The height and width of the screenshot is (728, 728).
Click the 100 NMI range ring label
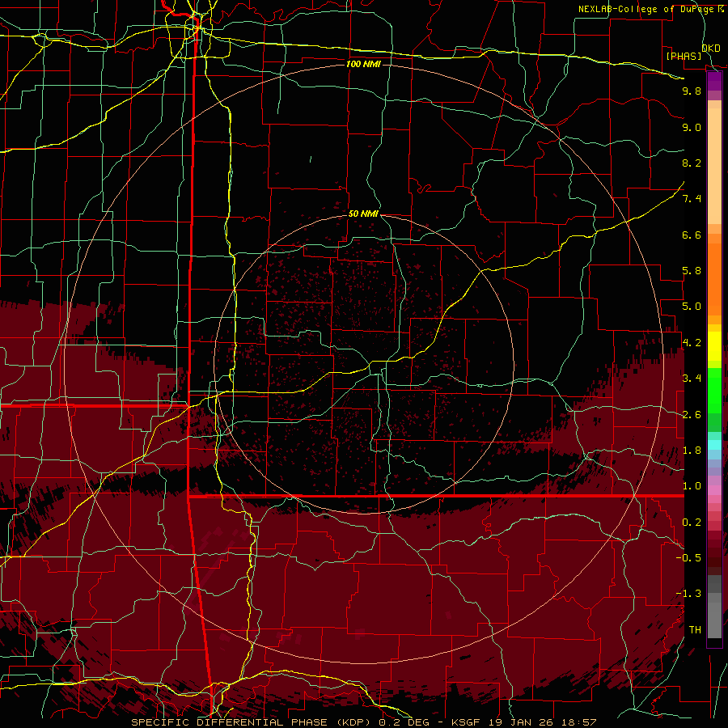[x=363, y=64]
